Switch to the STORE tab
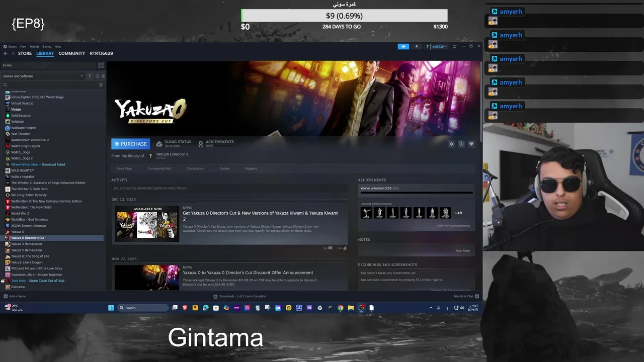 [x=25, y=53]
